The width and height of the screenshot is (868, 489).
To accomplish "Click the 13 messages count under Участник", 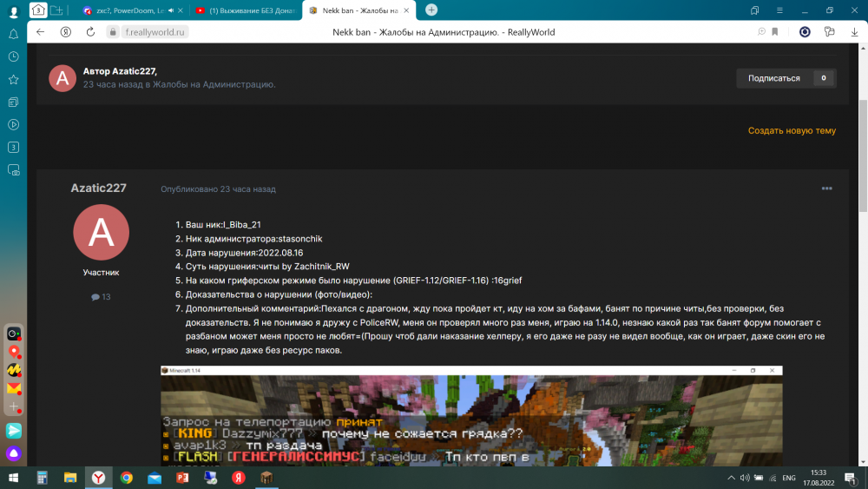I will (101, 297).
